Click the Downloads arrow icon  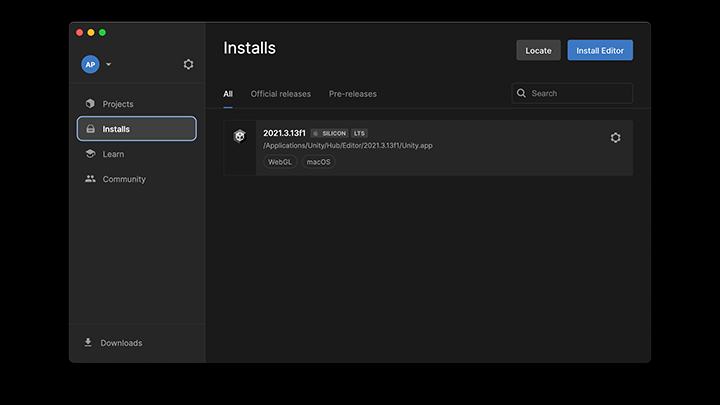pos(88,343)
